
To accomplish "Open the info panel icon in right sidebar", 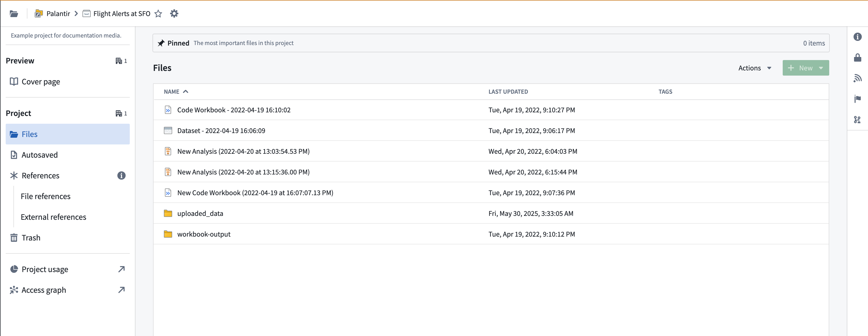I will pos(857,37).
